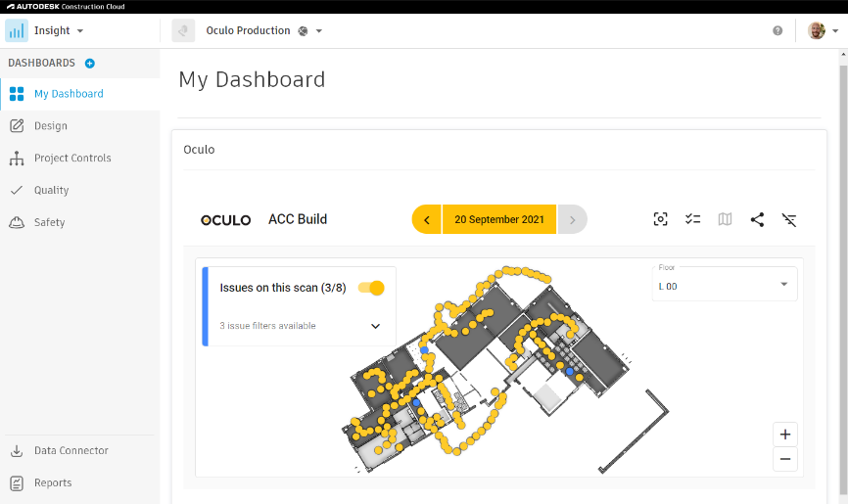
Task: Click the globe icon next to Oculo Production
Action: coord(303,30)
